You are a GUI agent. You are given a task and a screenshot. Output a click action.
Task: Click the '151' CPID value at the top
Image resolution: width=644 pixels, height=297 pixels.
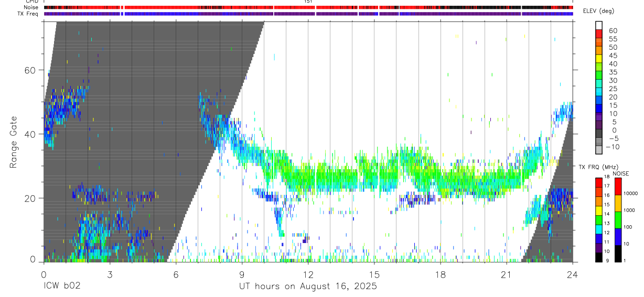308,2
